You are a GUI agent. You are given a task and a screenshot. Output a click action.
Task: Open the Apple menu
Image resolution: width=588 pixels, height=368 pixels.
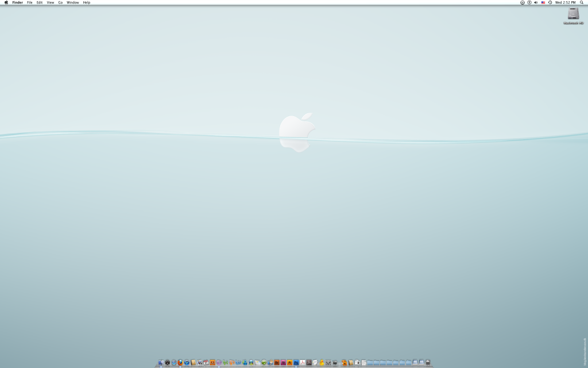(x=6, y=3)
